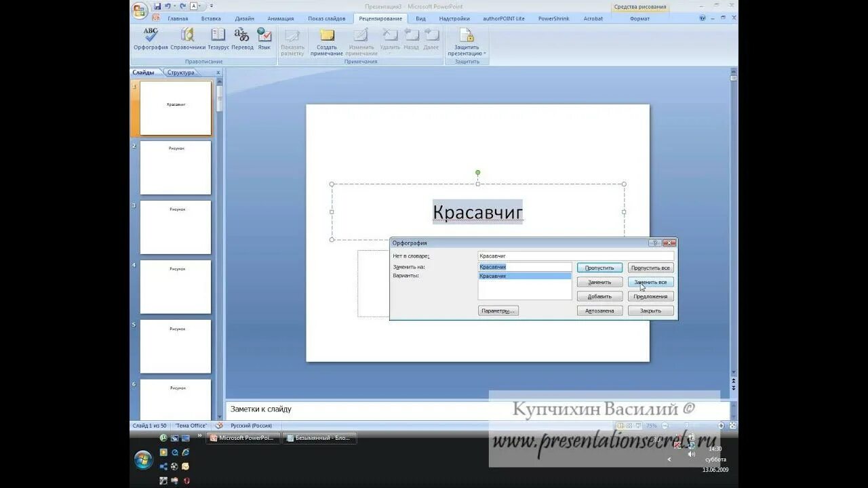Click the Предложения button
868x488 pixels.
point(651,296)
